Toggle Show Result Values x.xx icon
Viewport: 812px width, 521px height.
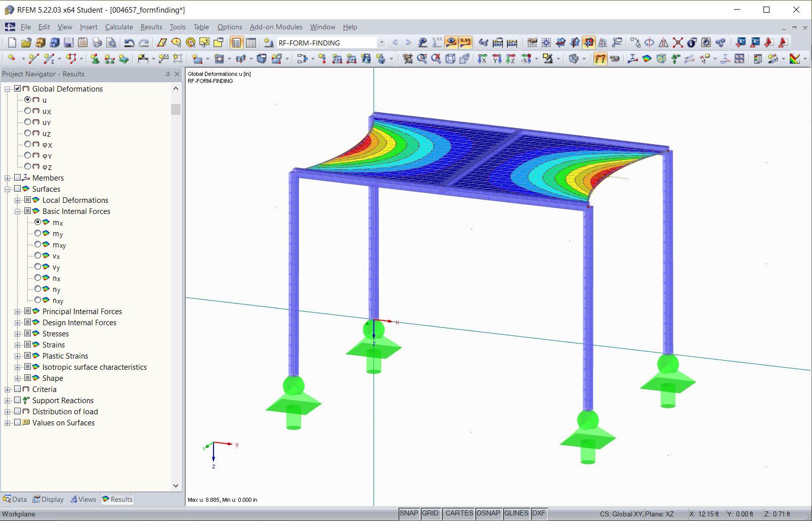pos(465,42)
